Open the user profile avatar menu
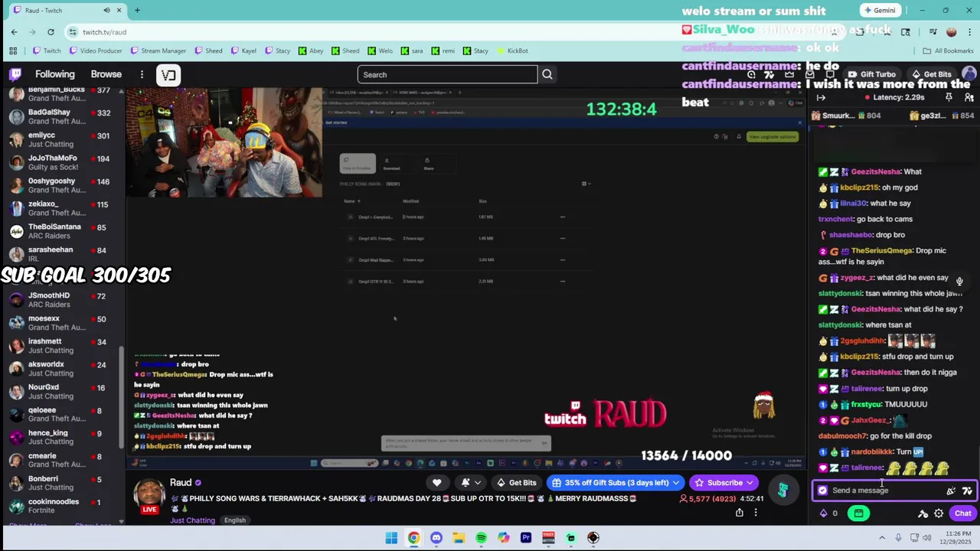 (x=969, y=74)
